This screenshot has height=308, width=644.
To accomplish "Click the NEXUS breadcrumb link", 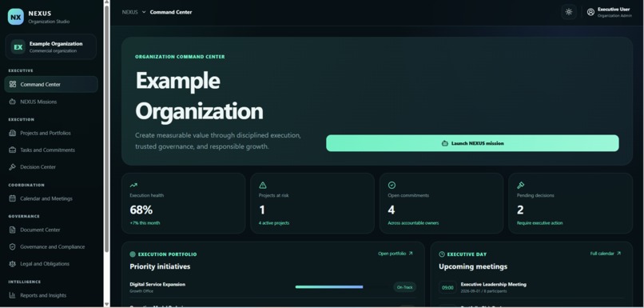I will [x=129, y=12].
